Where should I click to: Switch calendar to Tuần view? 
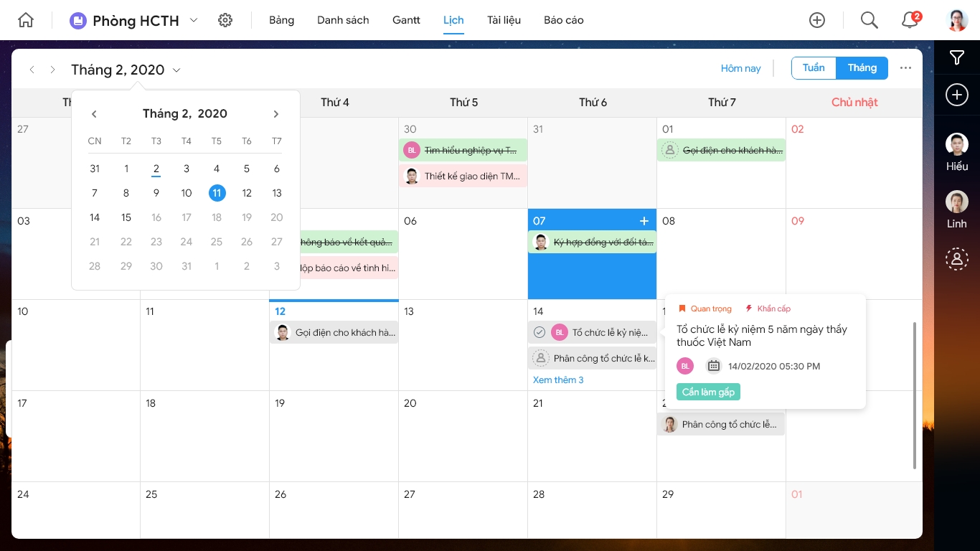coord(814,67)
